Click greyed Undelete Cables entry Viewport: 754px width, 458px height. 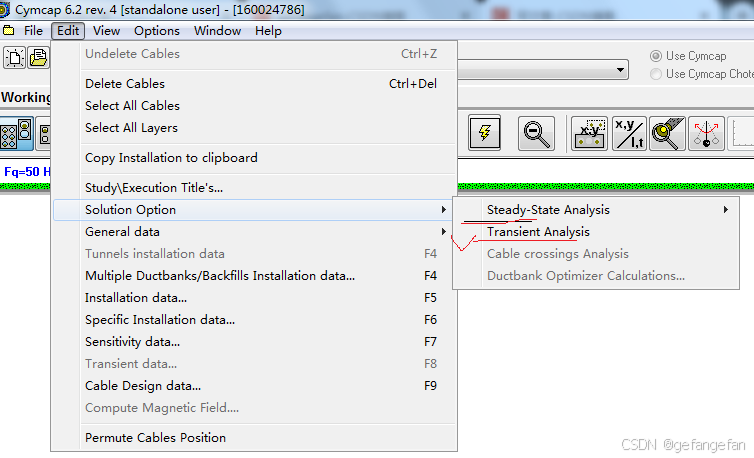pos(255,54)
